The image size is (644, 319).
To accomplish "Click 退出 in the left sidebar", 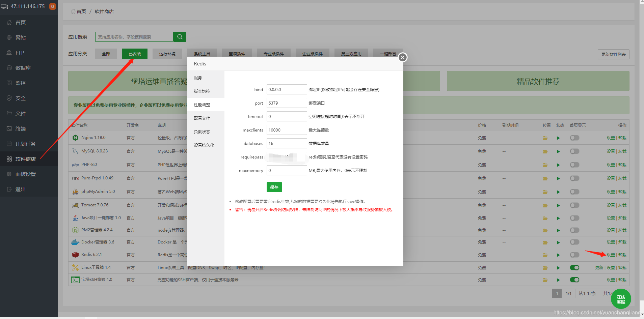I will (29, 189).
